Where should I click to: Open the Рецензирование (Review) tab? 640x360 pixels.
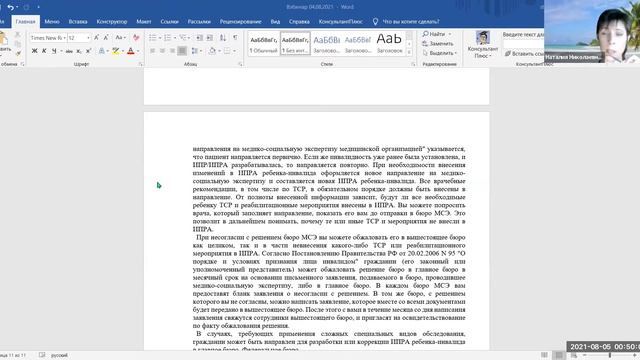pos(240,22)
